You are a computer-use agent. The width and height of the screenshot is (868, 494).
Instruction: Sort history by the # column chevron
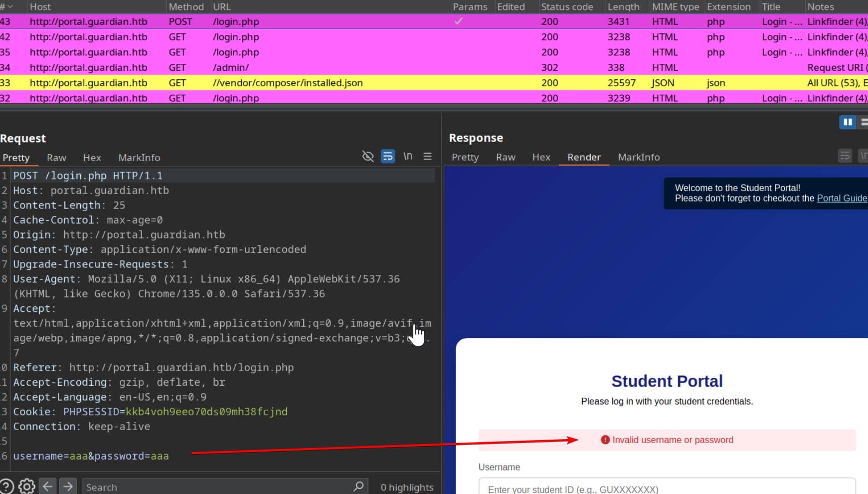point(9,6)
